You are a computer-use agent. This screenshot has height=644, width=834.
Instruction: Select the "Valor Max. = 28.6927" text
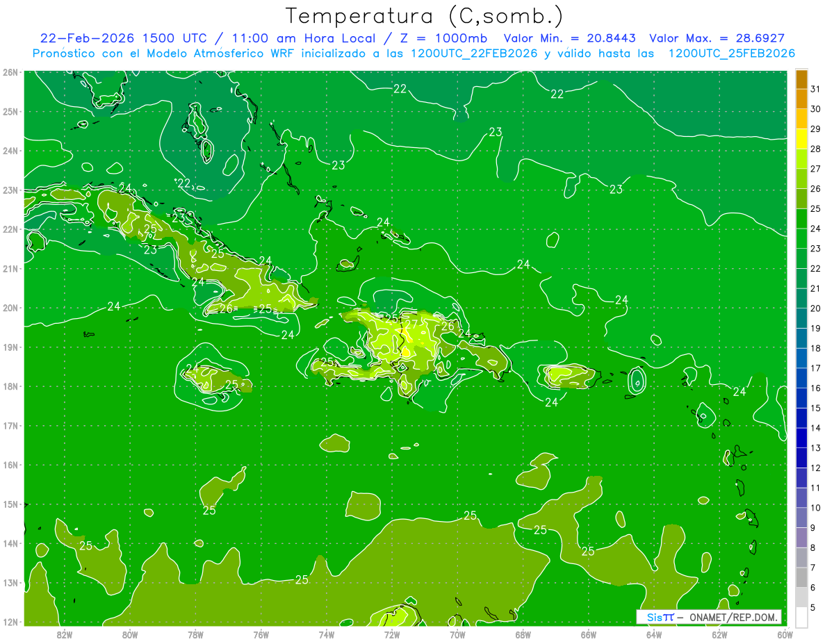click(x=717, y=38)
